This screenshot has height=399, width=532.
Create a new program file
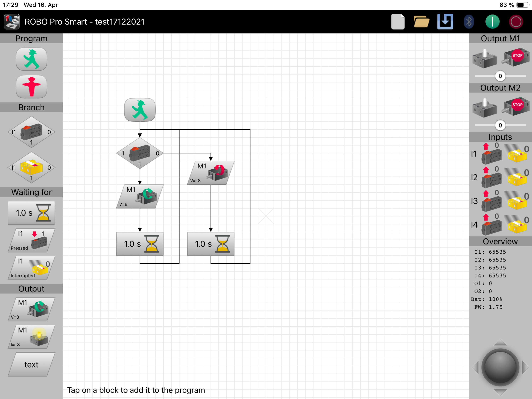(x=398, y=22)
